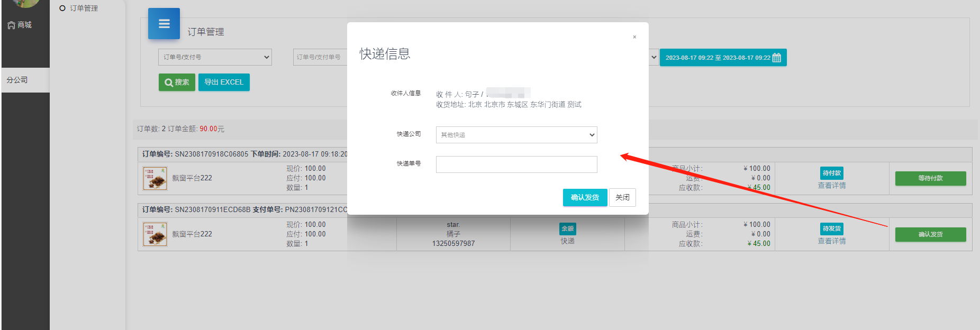Open the 订单号/支付号 search type dropdown
Image resolution: width=980 pixels, height=330 pixels.
(215, 57)
